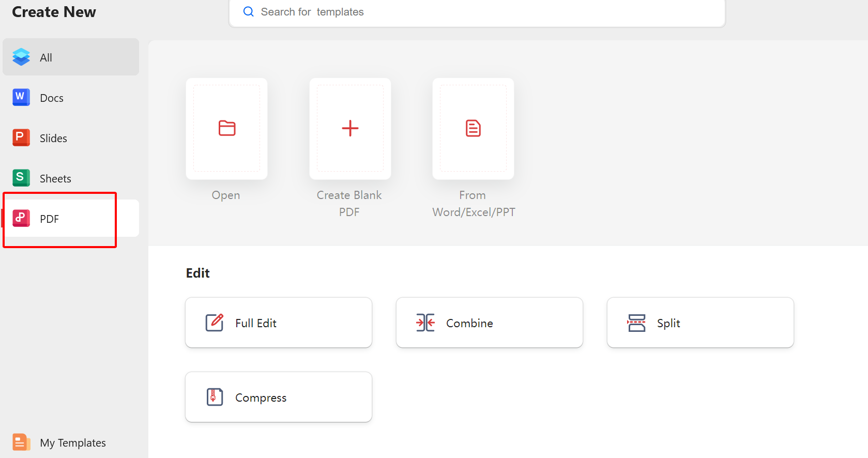Click the All layers stack icon
Viewport: 868px width, 458px height.
[21, 57]
